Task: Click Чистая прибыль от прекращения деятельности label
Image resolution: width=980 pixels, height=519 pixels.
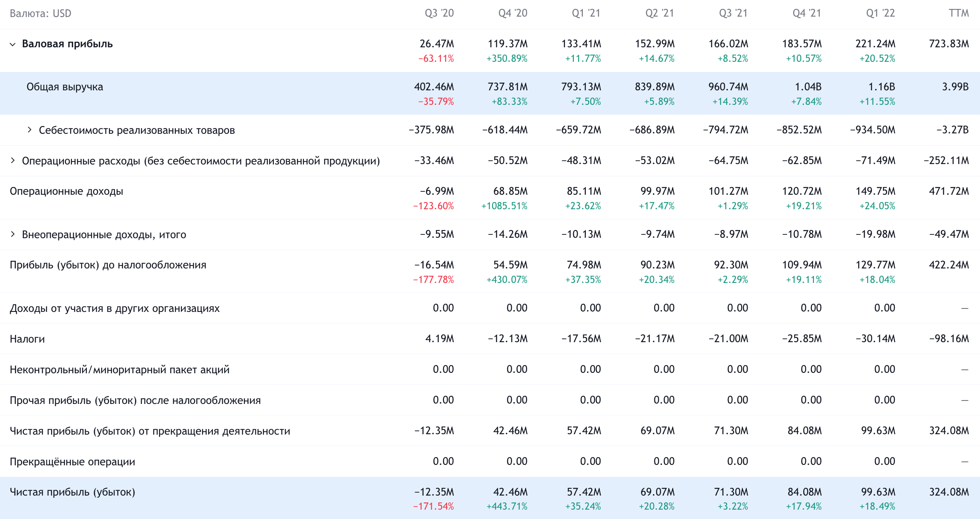Action: (150, 431)
